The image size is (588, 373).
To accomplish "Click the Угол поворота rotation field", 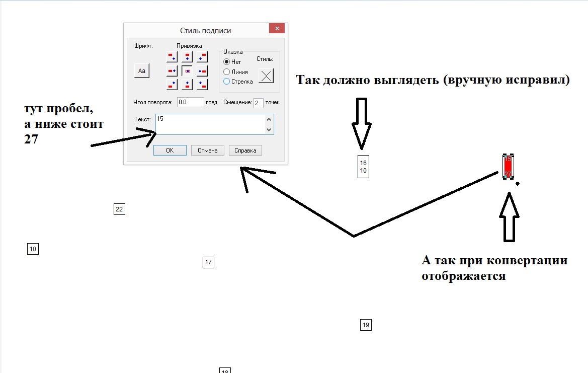I will click(x=190, y=102).
